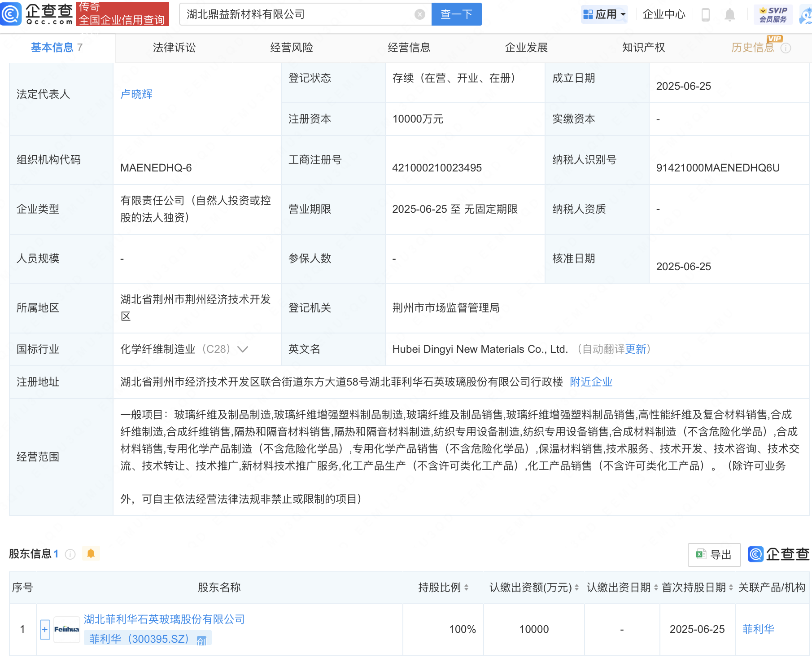
Task: Open the 历史信息 VIP tab
Action: (753, 48)
